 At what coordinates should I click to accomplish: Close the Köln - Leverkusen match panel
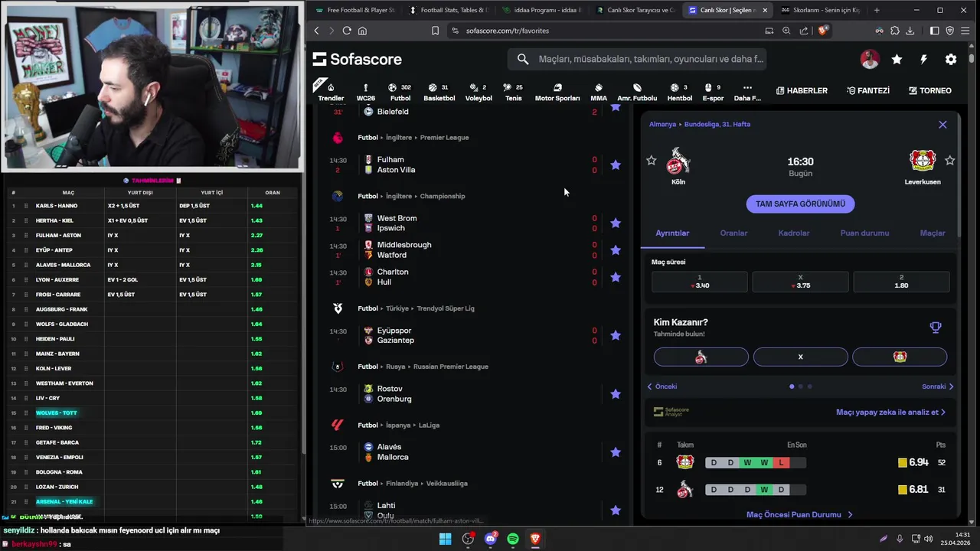coord(942,125)
